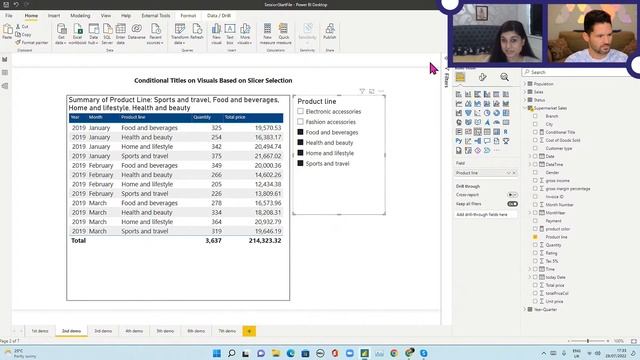
Task: Expand the Year-Quarter table
Action: (525, 309)
